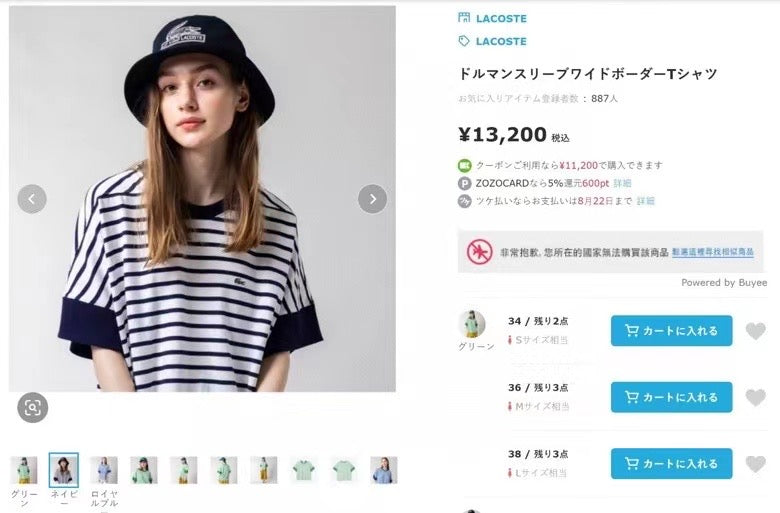Click the similar products link in notice
The height and width of the screenshot is (513, 780).
pos(717,253)
